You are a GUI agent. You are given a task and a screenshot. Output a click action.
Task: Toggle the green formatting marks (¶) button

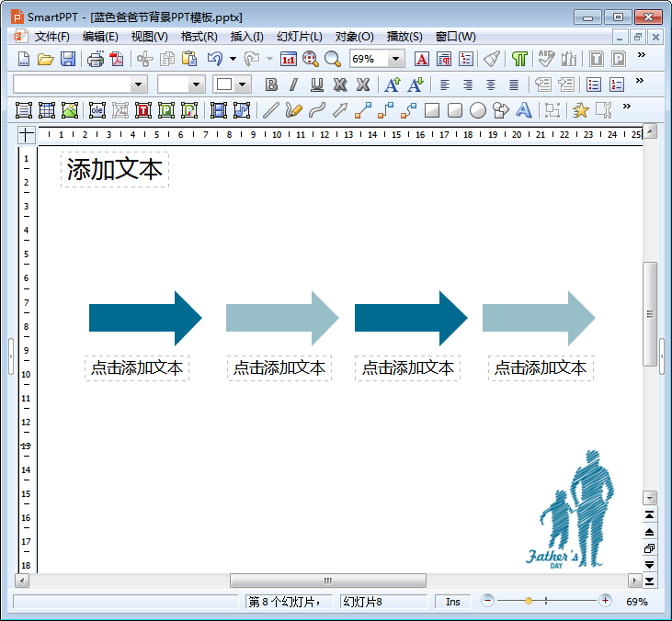519,59
